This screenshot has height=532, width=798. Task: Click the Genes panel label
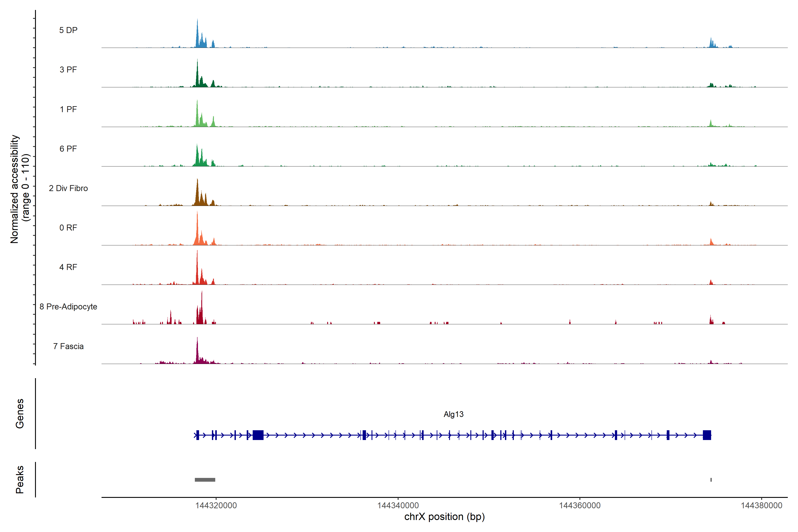coord(20,414)
